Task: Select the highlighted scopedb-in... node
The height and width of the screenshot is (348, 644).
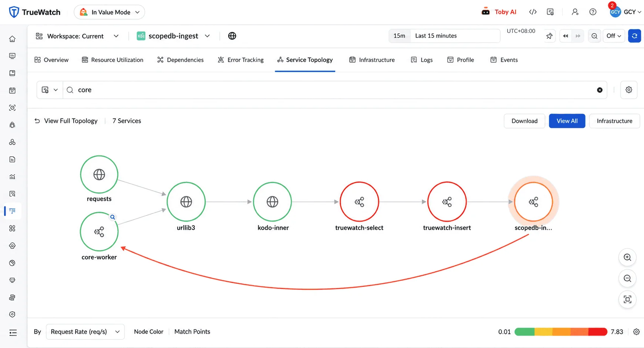Action: [533, 202]
